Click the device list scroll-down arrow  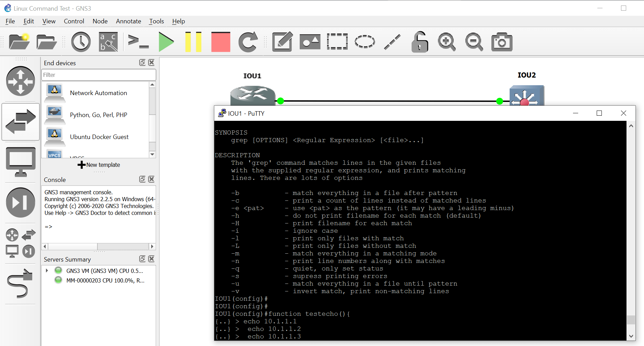pos(153,154)
